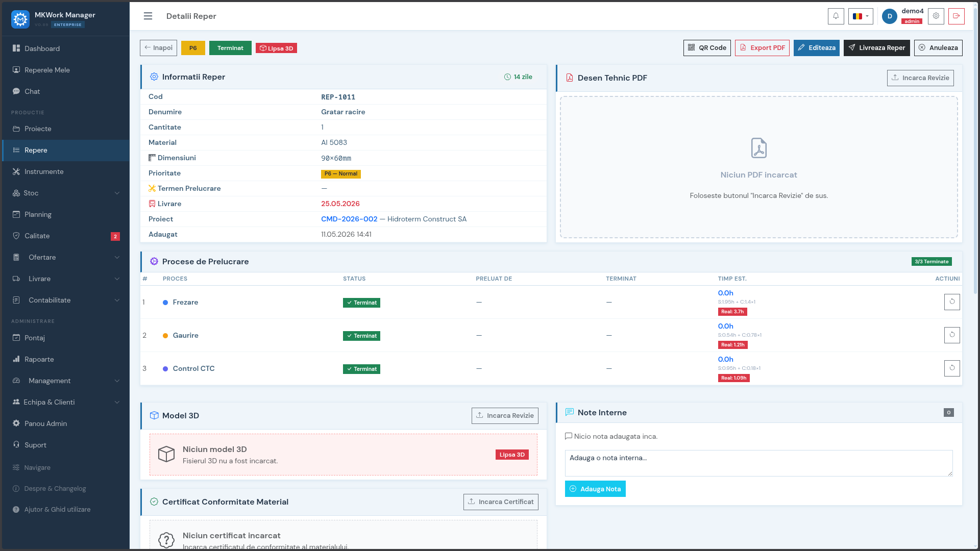Click the red logout icon

click(x=956, y=16)
